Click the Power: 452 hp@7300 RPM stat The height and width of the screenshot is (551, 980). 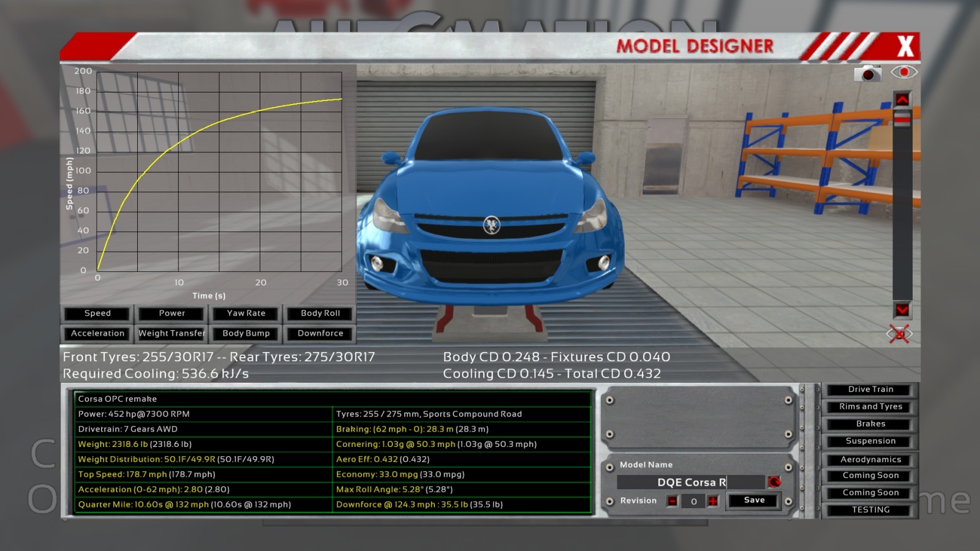[x=134, y=414]
